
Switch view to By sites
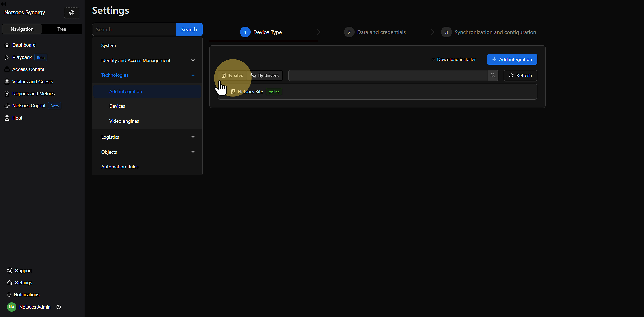pyautogui.click(x=232, y=75)
